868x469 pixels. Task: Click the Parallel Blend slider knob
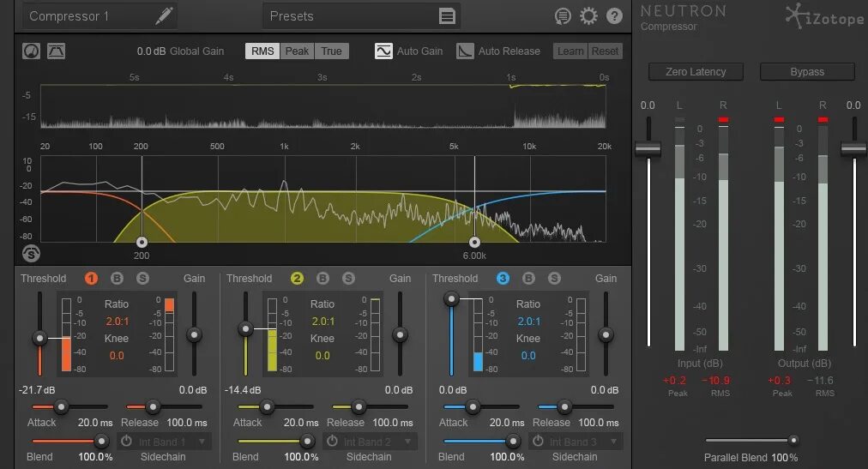pos(793,440)
